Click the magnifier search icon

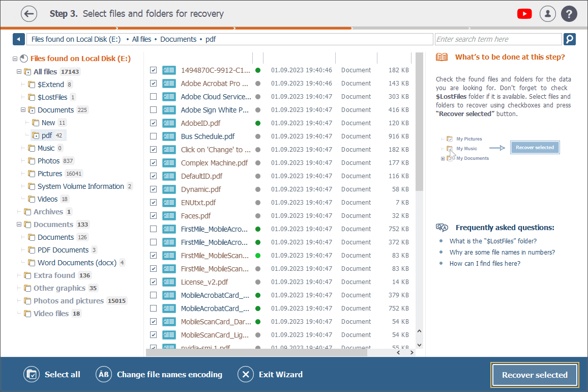click(570, 39)
